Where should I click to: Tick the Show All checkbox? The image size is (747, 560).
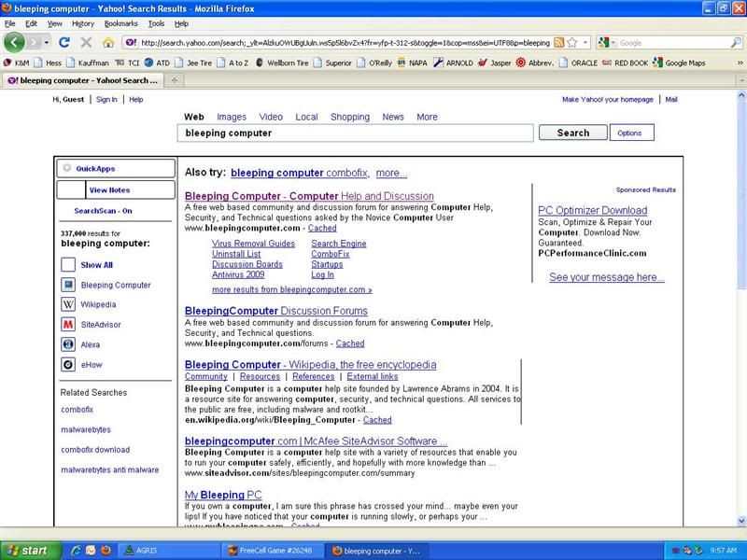pos(68,265)
